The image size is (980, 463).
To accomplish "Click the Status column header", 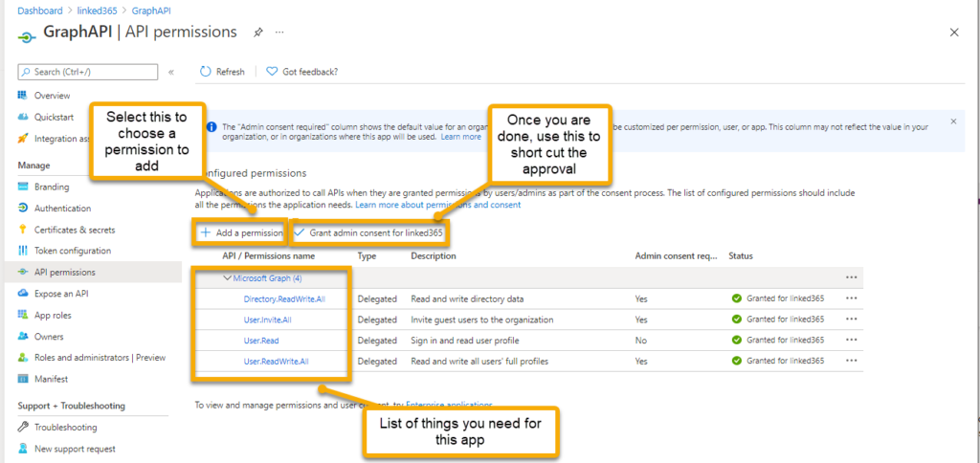I will tap(741, 256).
